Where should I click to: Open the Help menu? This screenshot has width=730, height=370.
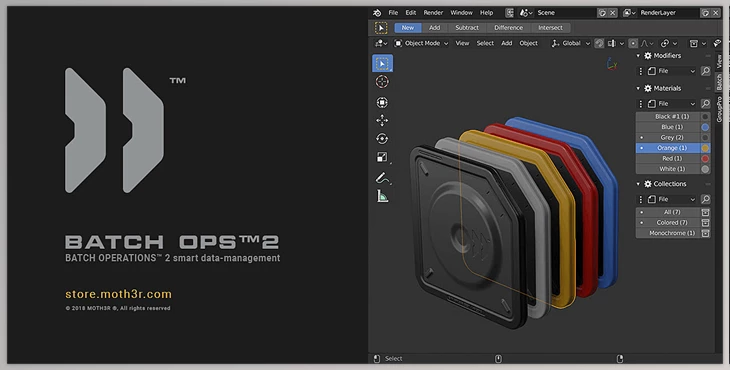(487, 13)
